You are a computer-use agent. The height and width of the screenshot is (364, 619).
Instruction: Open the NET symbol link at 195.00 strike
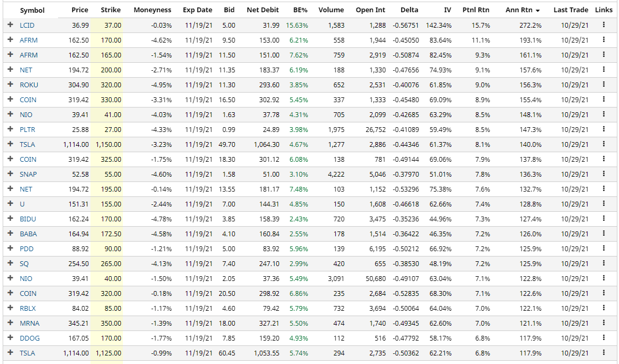pos(26,189)
